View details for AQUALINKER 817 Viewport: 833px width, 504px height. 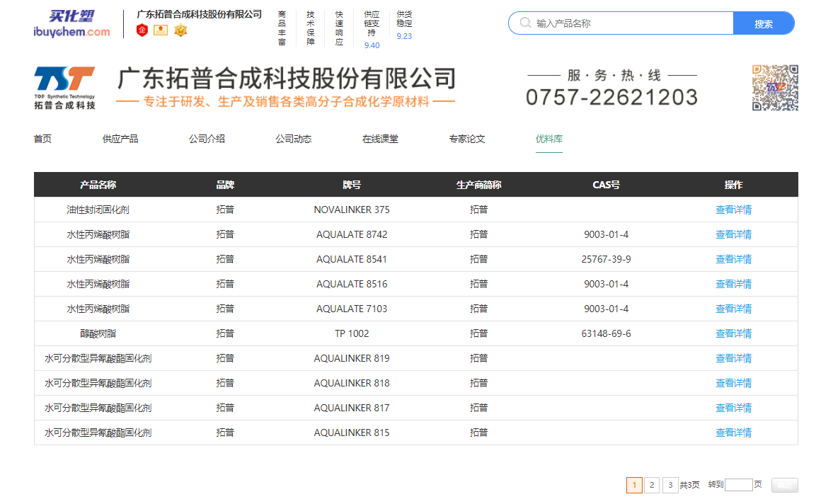tap(733, 408)
